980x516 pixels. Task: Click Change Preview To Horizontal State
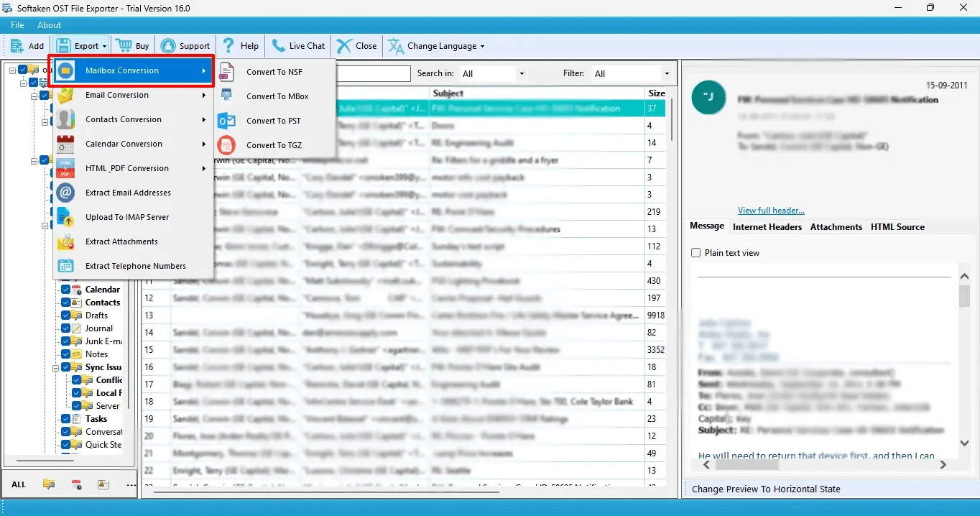click(x=766, y=489)
